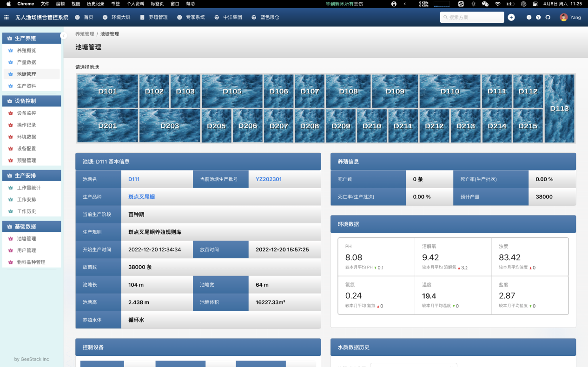Click the crown icon beside 工作量统计
The image size is (588, 367).
(x=11, y=188)
